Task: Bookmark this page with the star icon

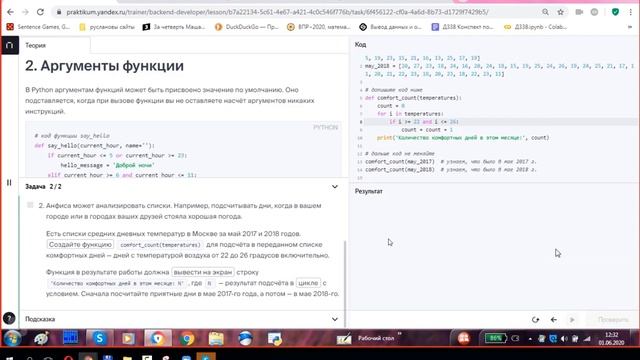Action: [x=560, y=12]
